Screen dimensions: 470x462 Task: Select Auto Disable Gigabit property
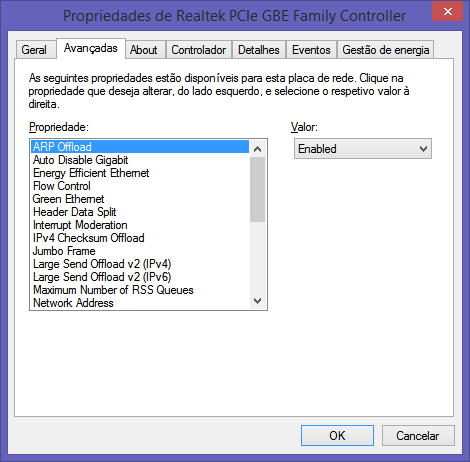click(x=140, y=160)
